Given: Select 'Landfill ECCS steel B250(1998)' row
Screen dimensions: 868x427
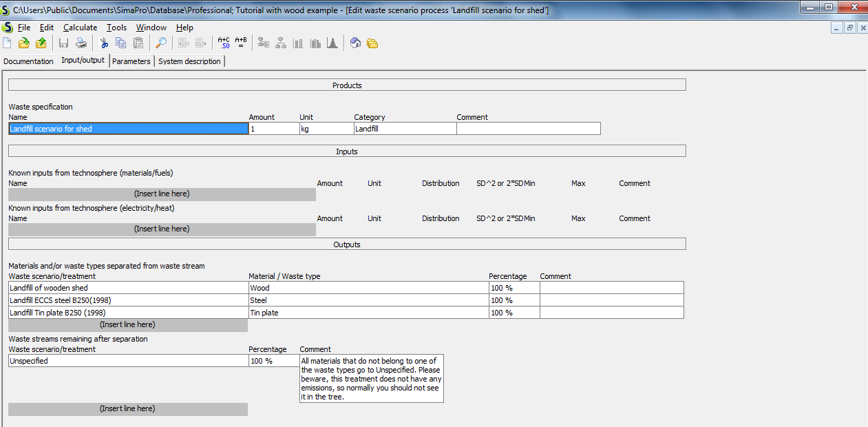Looking at the screenshot, I should click(128, 300).
